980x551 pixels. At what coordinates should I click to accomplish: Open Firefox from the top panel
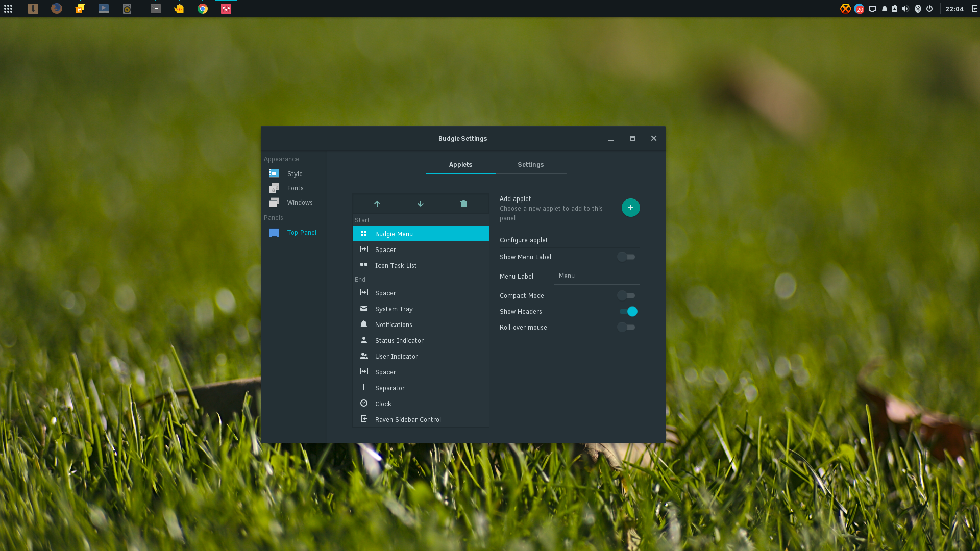click(57, 9)
